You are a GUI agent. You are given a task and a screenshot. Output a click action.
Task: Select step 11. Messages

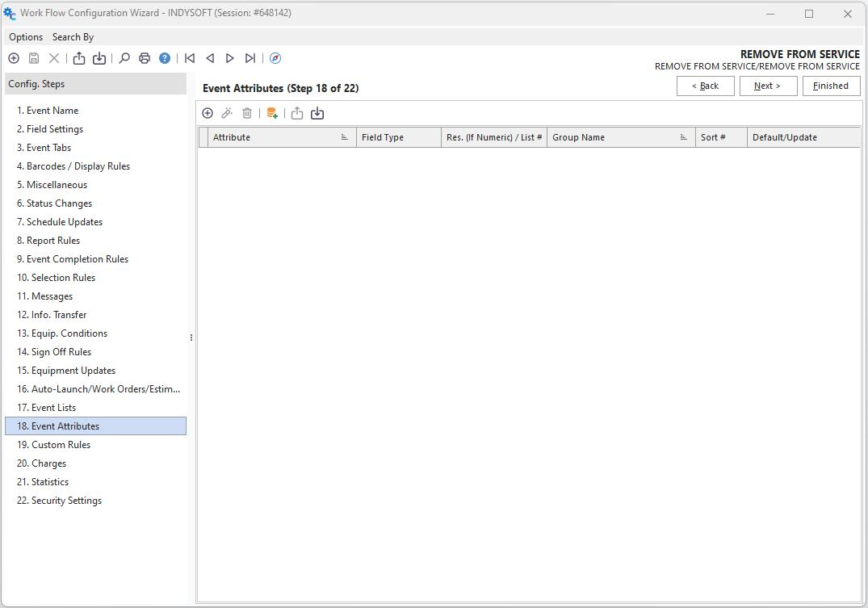pyautogui.click(x=95, y=296)
